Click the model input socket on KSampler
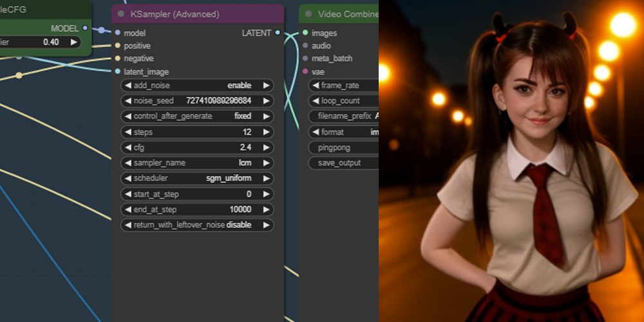The height and width of the screenshot is (322, 644). point(118,33)
